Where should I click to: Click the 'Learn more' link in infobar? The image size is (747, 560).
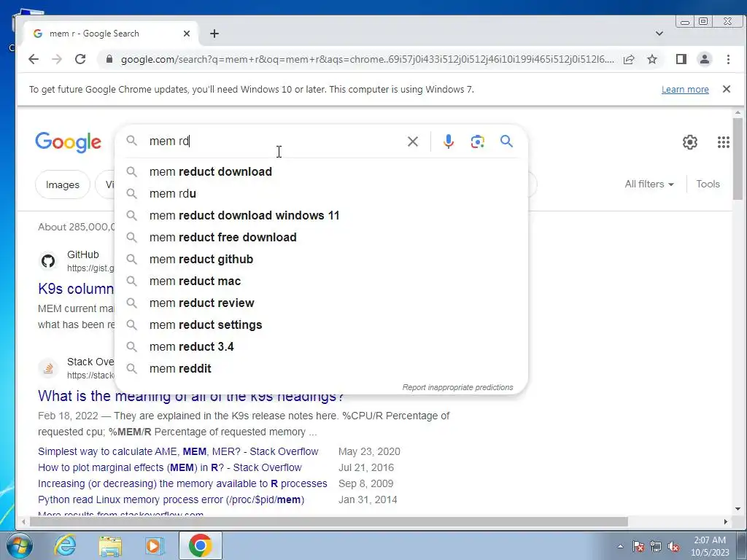(x=685, y=90)
